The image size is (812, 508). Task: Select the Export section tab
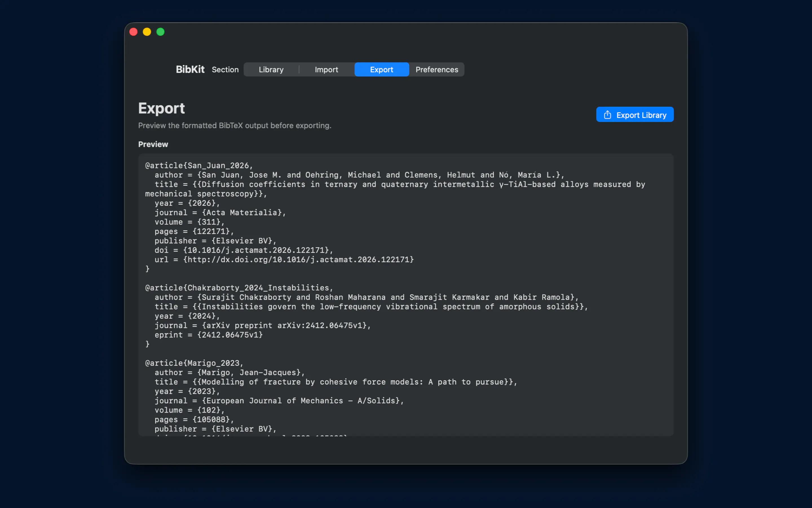[381, 69]
